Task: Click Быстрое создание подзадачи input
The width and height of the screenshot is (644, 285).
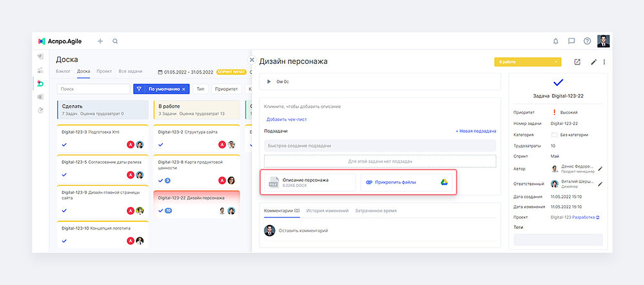Action: click(380, 146)
